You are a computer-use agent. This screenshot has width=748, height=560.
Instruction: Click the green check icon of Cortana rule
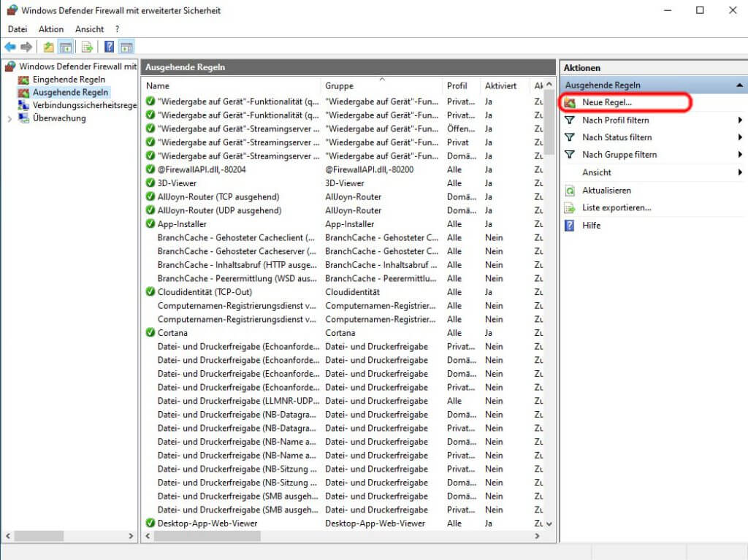[150, 332]
